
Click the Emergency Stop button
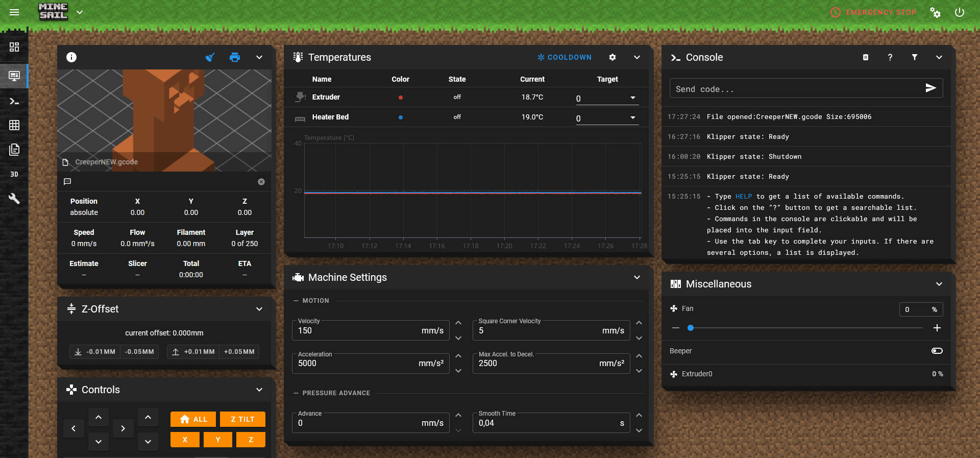tap(873, 12)
